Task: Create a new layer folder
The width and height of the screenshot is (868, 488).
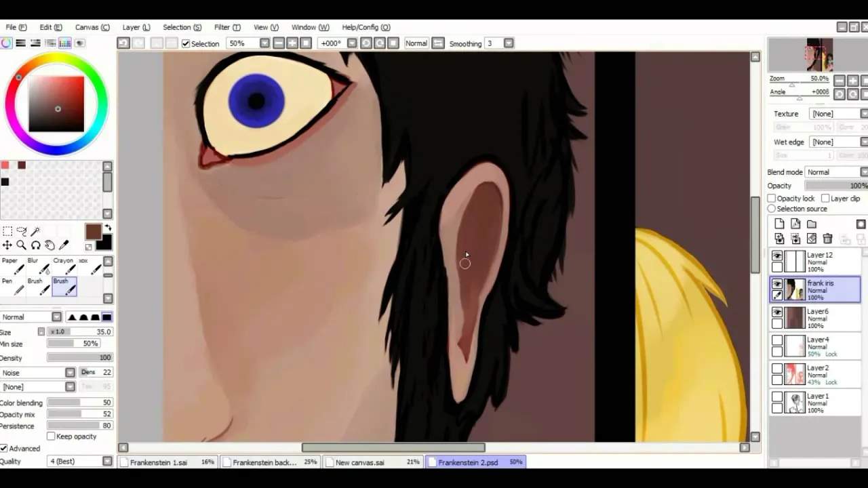Action: click(x=812, y=224)
